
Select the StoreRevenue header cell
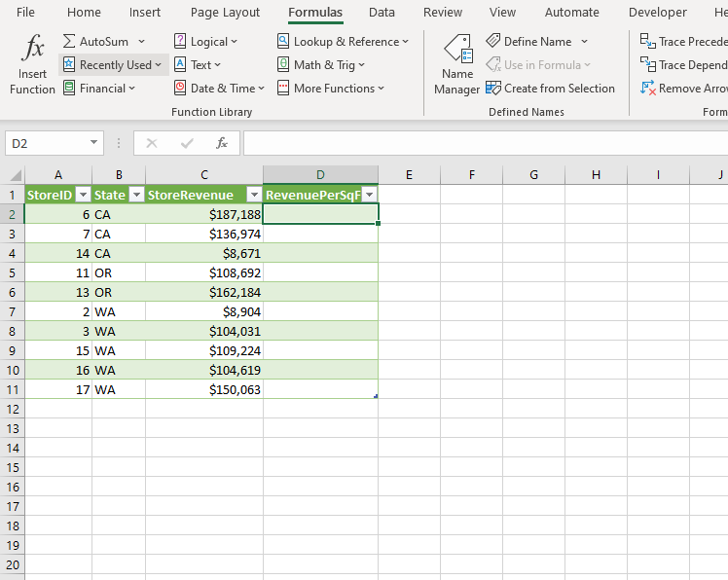[x=204, y=195]
